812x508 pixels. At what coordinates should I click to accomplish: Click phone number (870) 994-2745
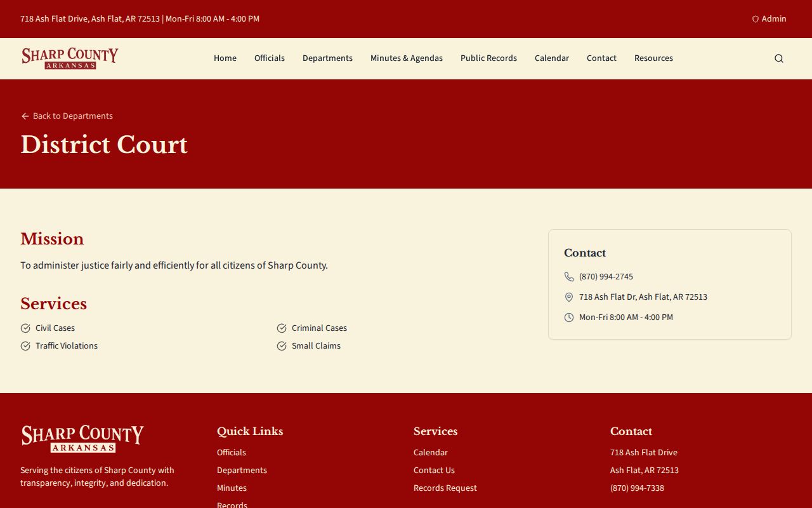tap(606, 277)
